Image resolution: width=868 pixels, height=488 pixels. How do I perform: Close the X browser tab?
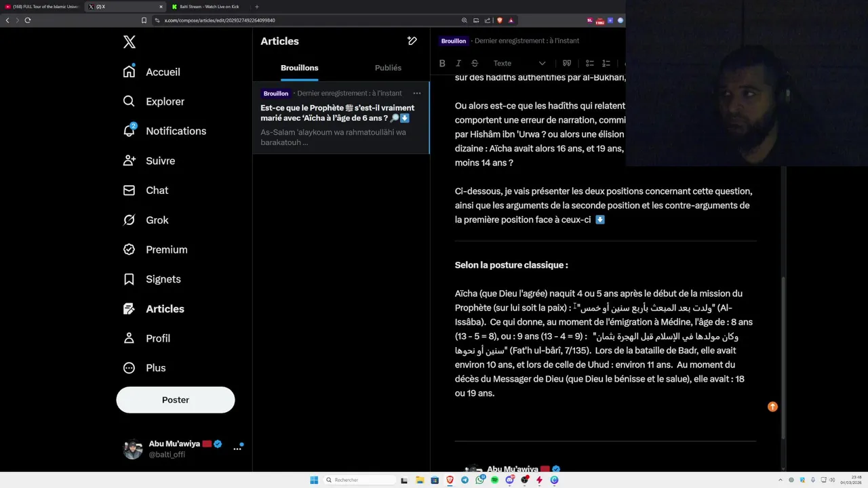(161, 7)
